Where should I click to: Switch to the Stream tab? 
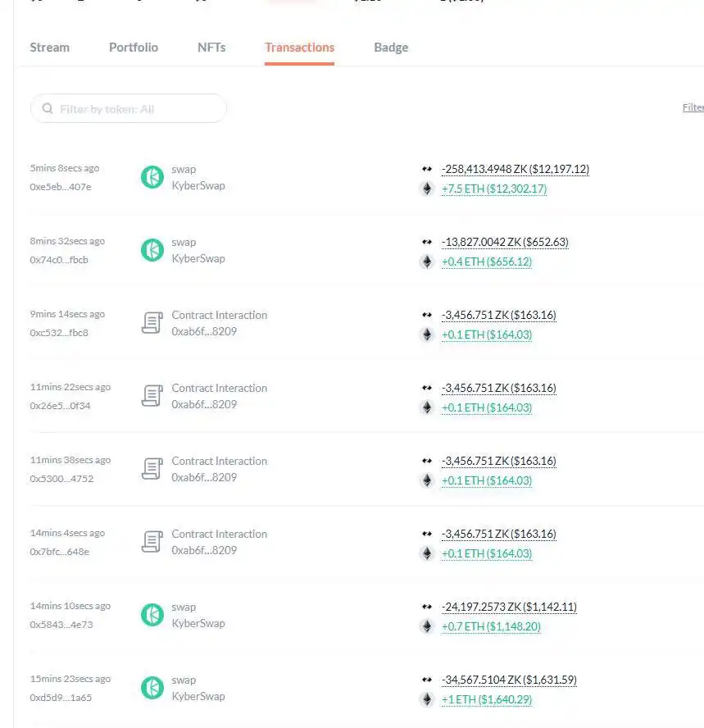pyautogui.click(x=49, y=48)
